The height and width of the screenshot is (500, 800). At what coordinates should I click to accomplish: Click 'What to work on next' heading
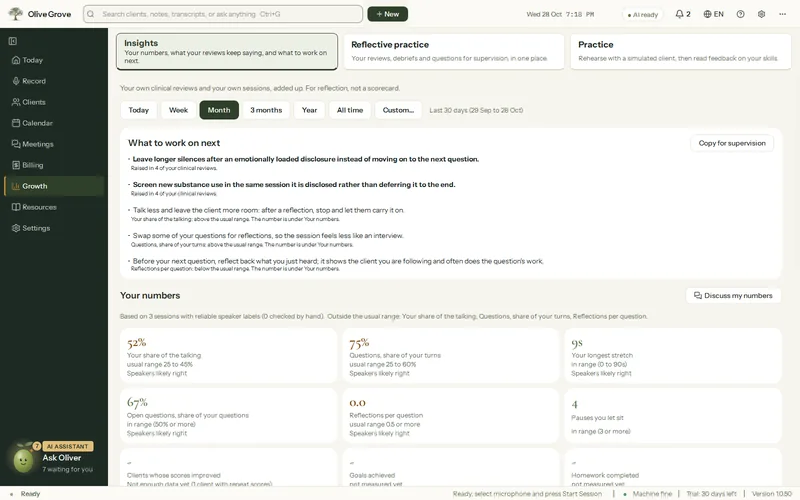click(x=174, y=143)
